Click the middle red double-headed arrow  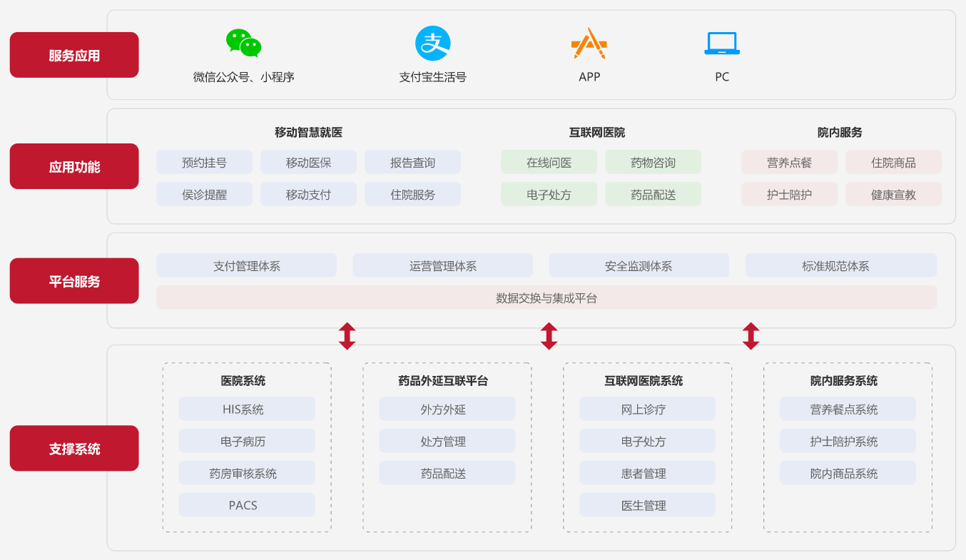click(549, 336)
